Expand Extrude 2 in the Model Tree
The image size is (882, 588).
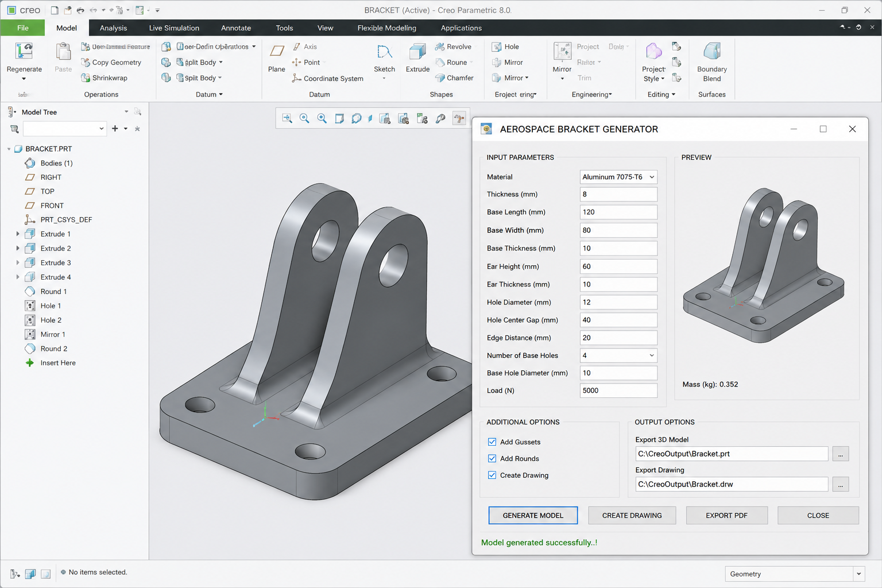18,249
